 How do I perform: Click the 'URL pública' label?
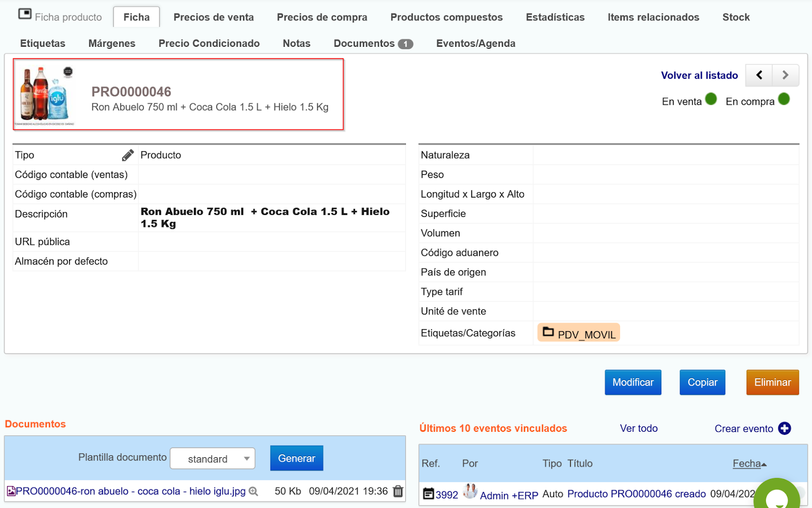pos(42,242)
